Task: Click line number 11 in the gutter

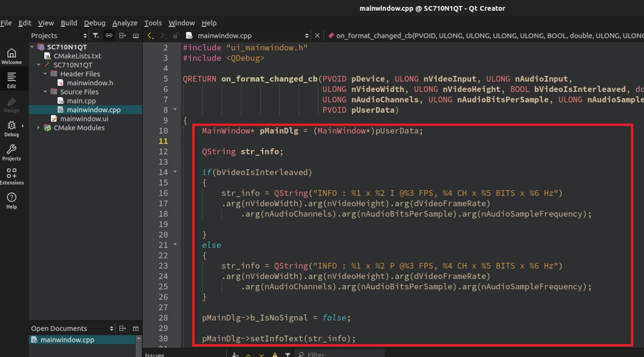Action: (x=163, y=141)
